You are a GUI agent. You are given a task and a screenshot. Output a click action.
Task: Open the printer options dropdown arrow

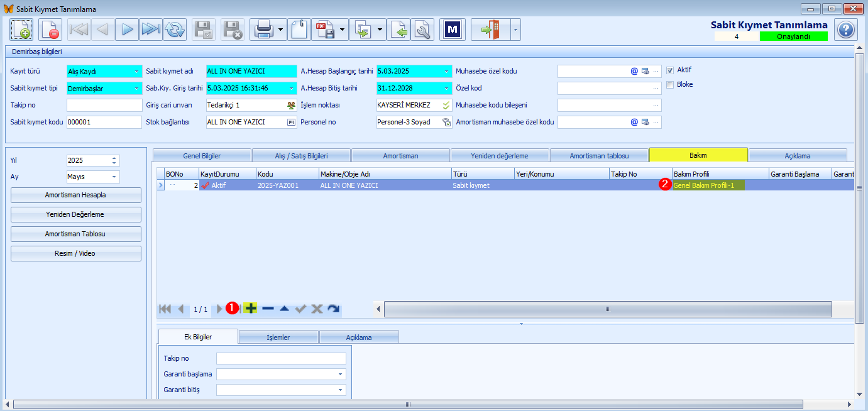click(280, 30)
